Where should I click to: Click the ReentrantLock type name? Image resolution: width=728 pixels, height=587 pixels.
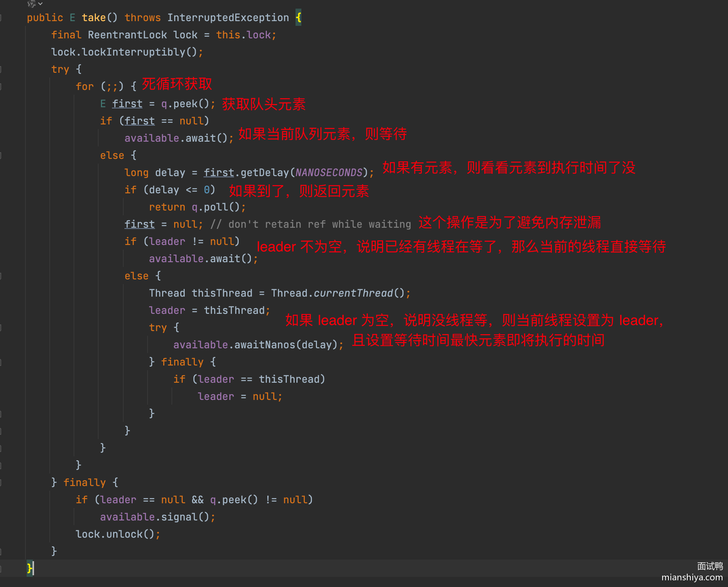point(127,35)
